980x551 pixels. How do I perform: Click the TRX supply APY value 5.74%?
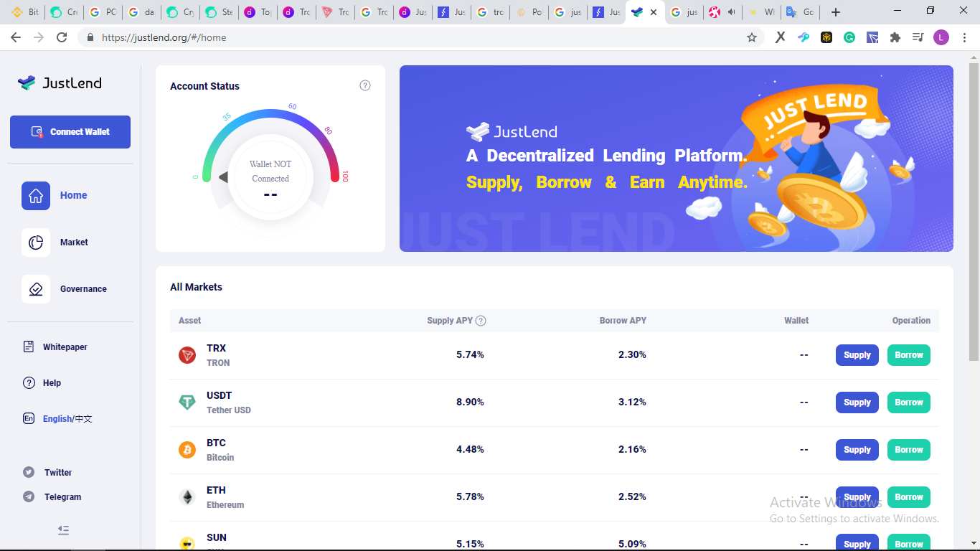click(x=470, y=355)
